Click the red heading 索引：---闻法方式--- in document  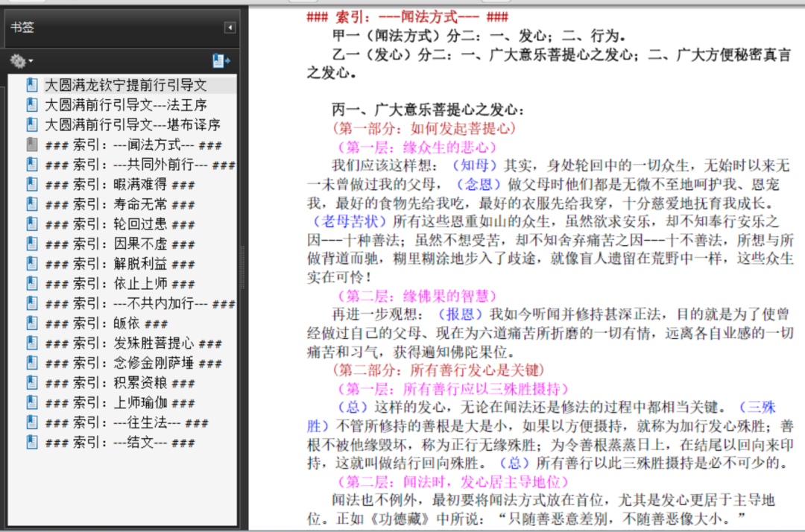pyautogui.click(x=407, y=17)
